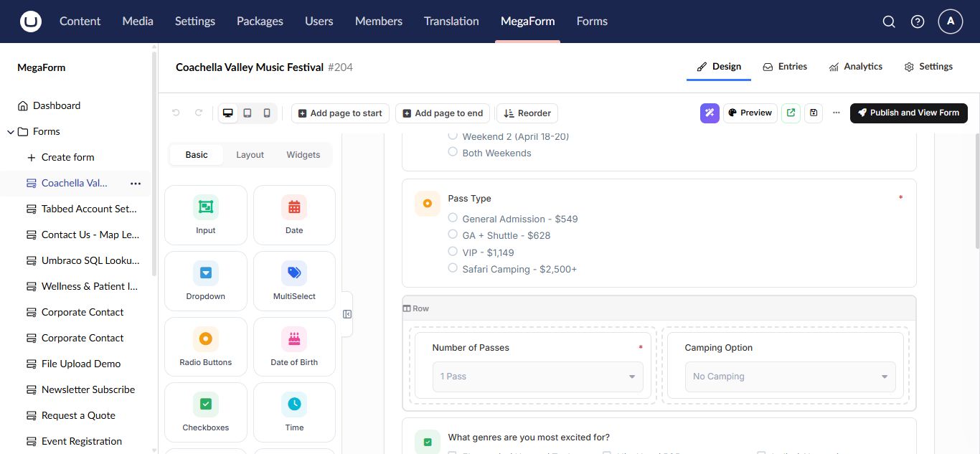Click the purple AI magic wand icon
980x454 pixels.
pos(710,113)
